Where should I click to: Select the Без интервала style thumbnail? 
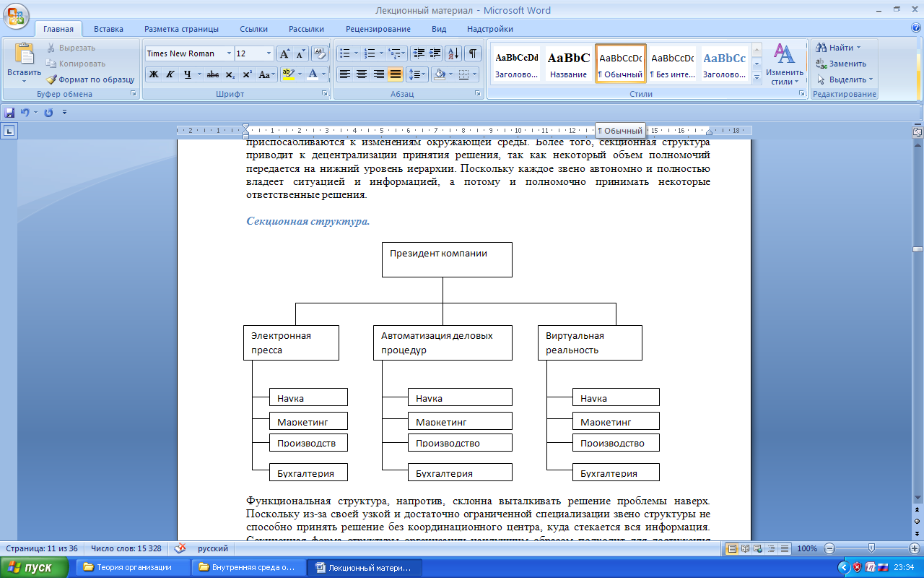672,64
